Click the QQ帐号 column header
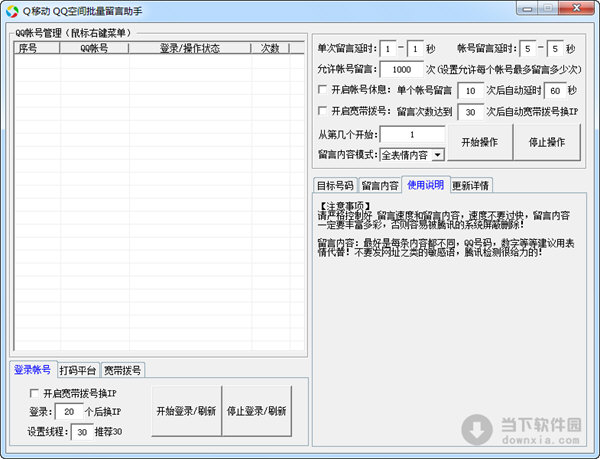Image resolution: width=600 pixels, height=459 pixels. click(x=93, y=48)
